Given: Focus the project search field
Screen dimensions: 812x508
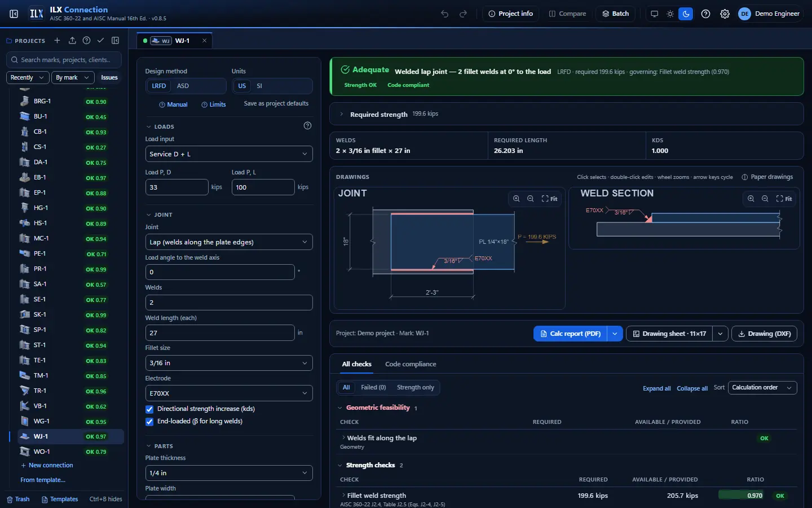Looking at the screenshot, I should pos(65,60).
